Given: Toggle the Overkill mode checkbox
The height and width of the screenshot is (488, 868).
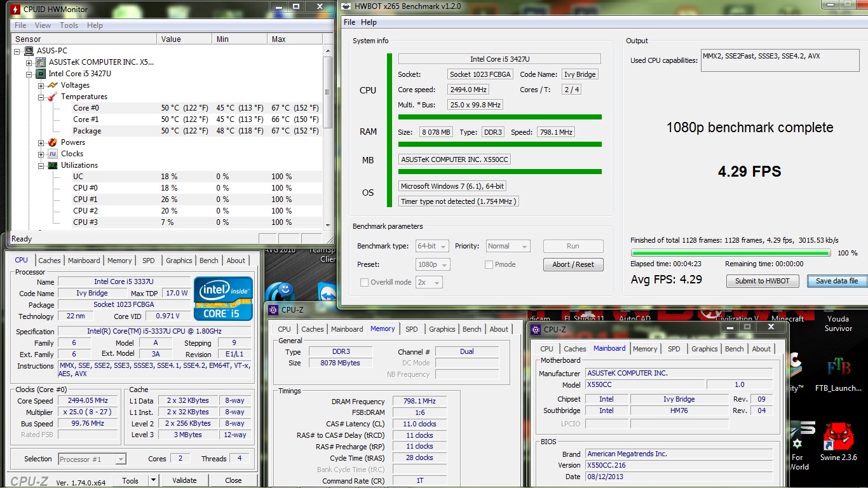Looking at the screenshot, I should click(x=364, y=282).
